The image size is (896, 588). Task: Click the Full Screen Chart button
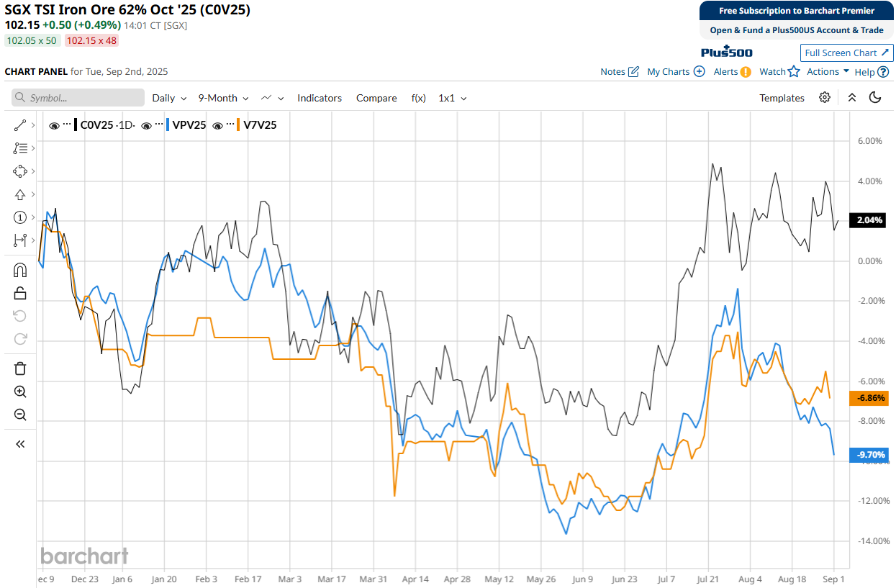click(x=846, y=53)
